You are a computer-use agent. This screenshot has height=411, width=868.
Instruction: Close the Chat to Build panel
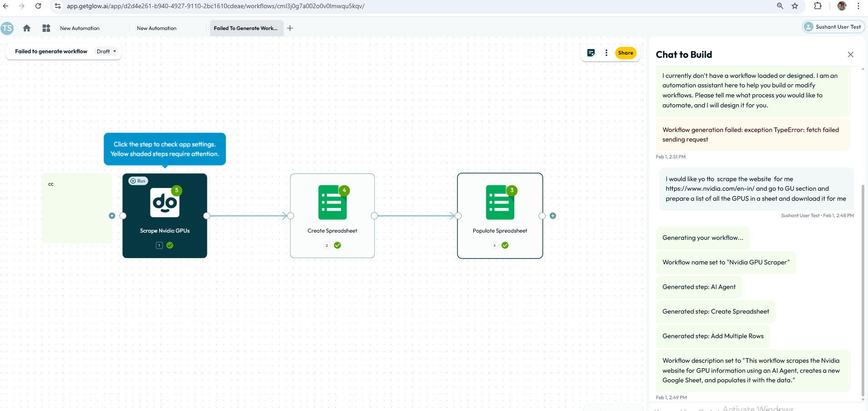click(850, 55)
